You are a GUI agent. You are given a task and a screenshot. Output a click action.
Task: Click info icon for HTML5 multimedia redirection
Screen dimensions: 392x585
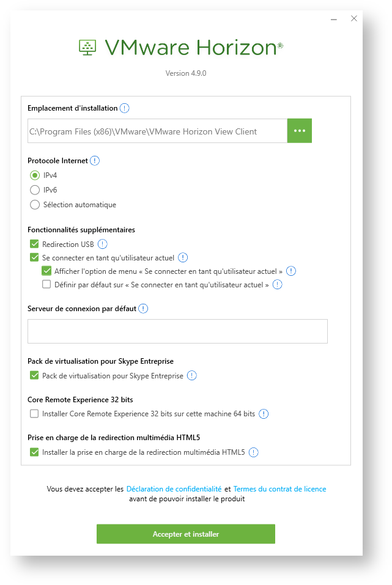point(254,452)
